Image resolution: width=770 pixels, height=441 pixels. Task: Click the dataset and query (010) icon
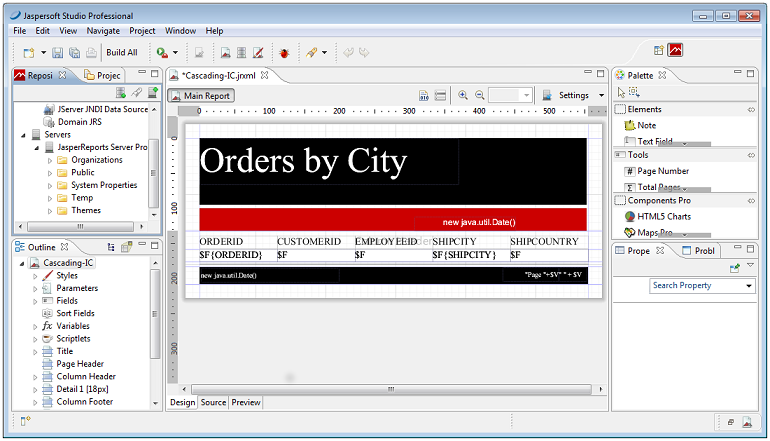[x=424, y=95]
